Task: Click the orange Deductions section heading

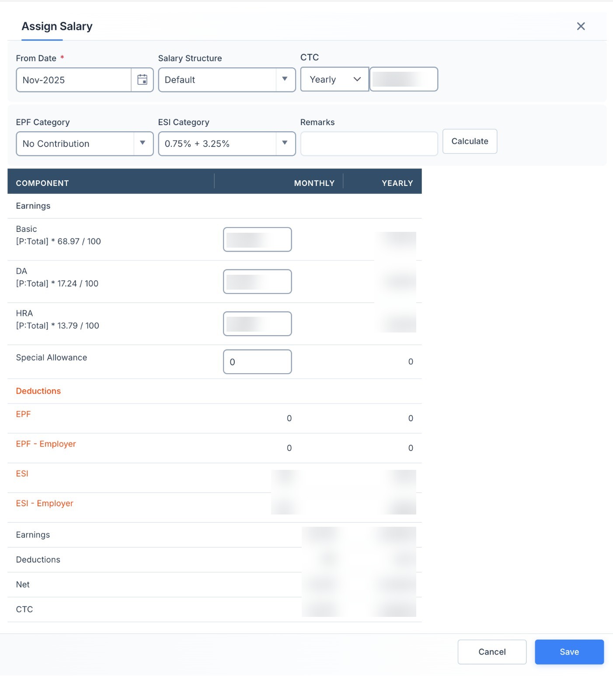Action: tap(38, 391)
